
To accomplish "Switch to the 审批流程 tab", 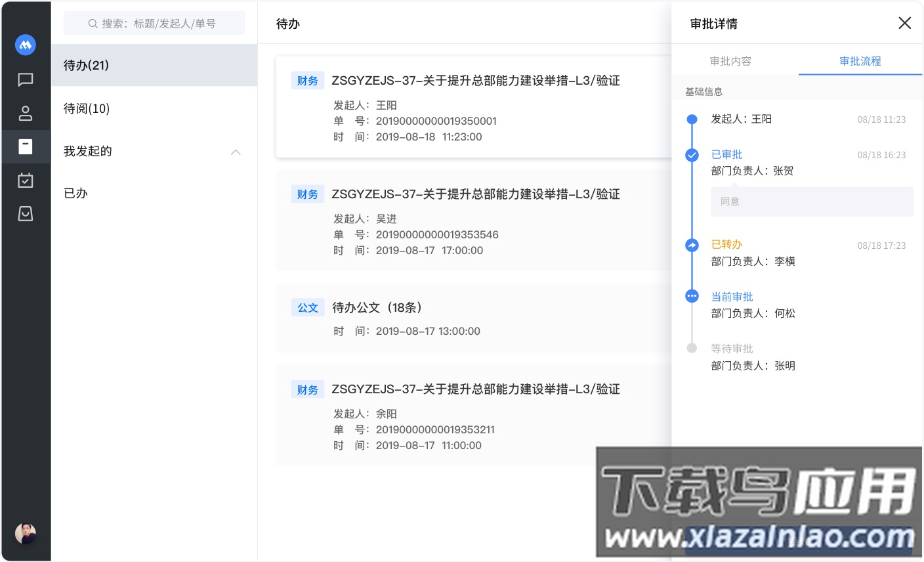I will [860, 60].
